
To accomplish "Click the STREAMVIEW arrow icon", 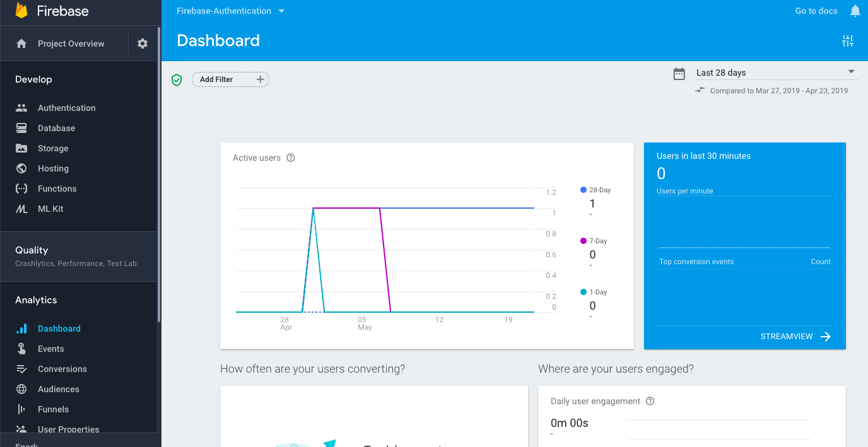I will (826, 337).
